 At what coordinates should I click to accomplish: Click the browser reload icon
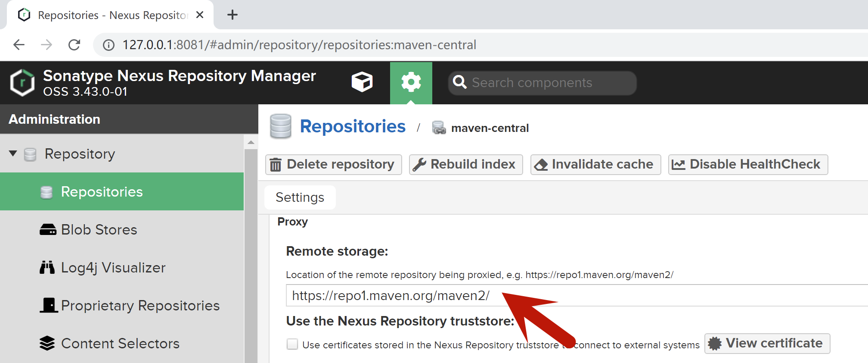click(74, 45)
